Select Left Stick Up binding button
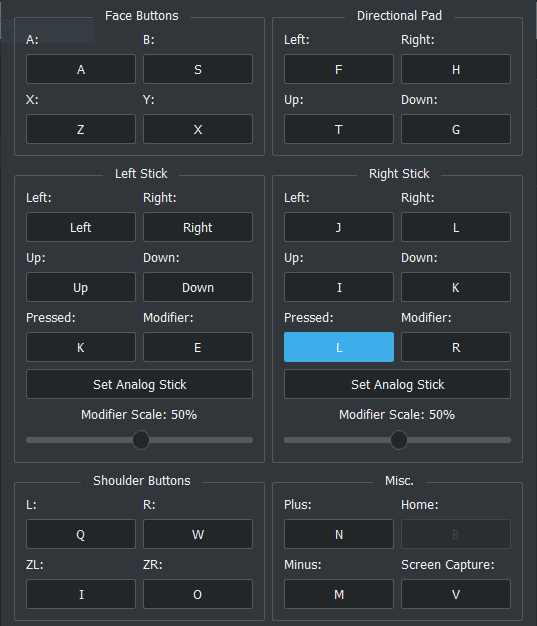Viewport: 537px width, 626px height. pyautogui.click(x=81, y=287)
